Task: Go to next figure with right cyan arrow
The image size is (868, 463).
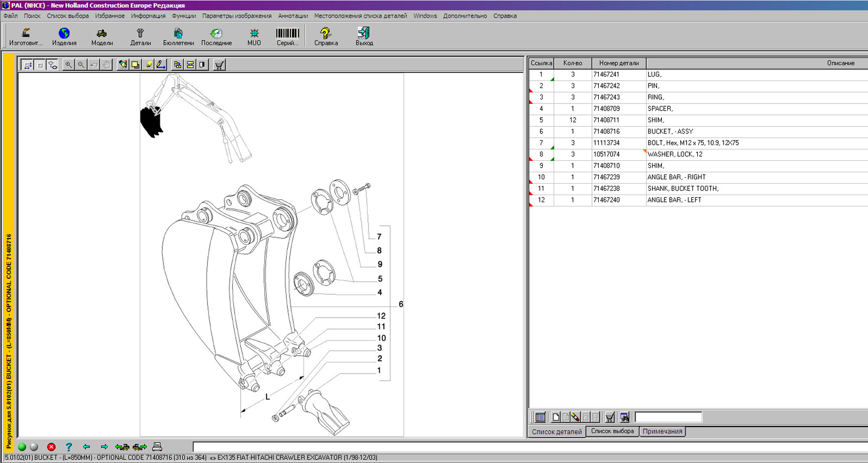Action: (x=104, y=447)
